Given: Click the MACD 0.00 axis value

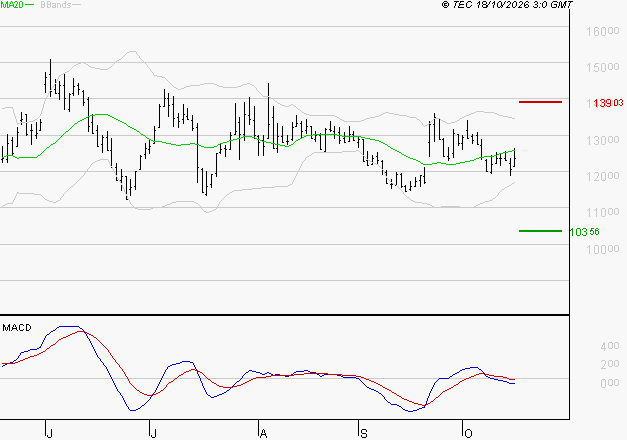Looking at the screenshot, I should coord(610,383).
